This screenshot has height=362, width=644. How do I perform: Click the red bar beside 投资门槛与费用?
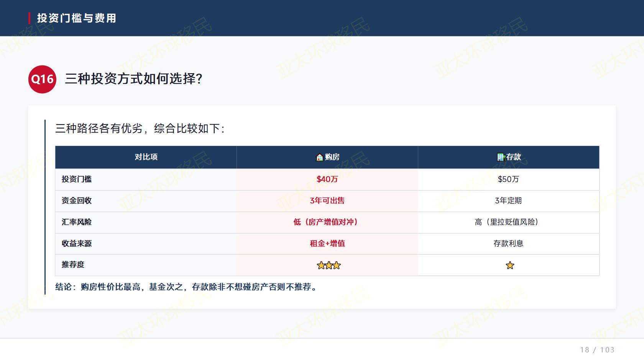[x=29, y=18]
